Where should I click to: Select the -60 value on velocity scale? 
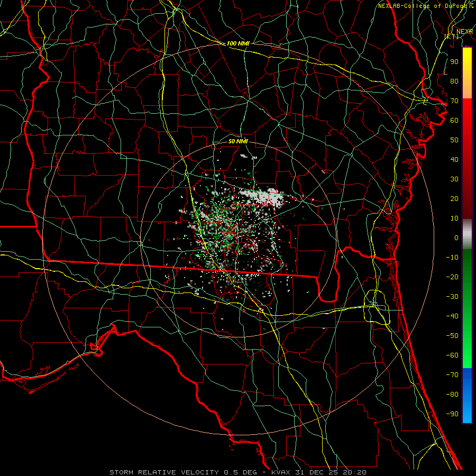(x=452, y=355)
